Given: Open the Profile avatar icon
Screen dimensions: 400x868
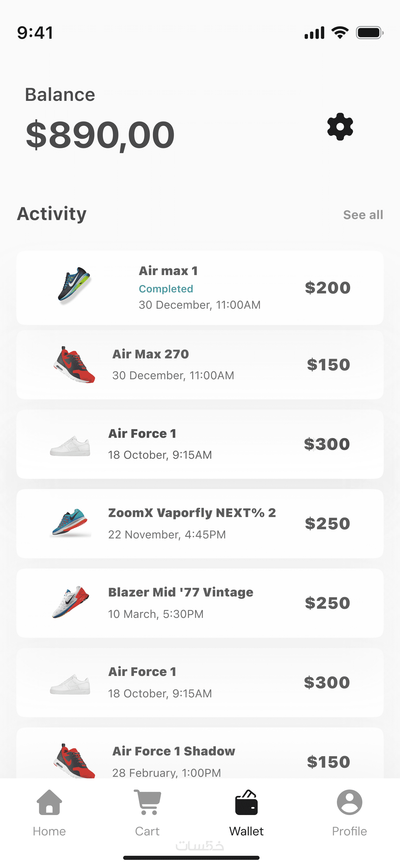Looking at the screenshot, I should coord(349,802).
